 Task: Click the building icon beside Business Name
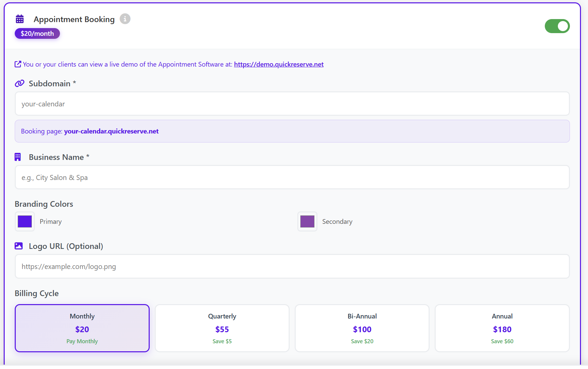point(18,157)
